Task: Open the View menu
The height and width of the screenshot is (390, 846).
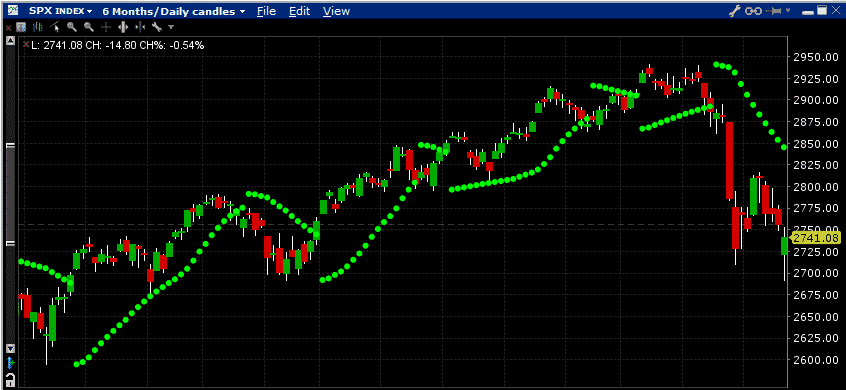Action: [x=336, y=11]
